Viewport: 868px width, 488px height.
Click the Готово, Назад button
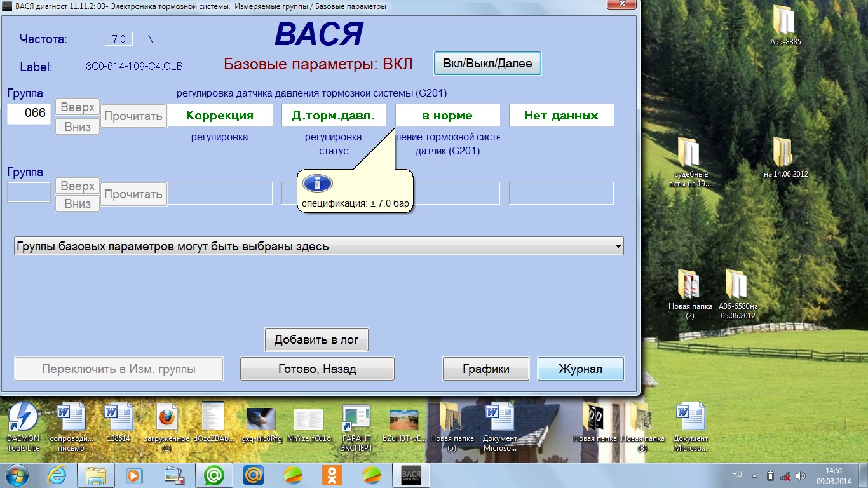[317, 369]
